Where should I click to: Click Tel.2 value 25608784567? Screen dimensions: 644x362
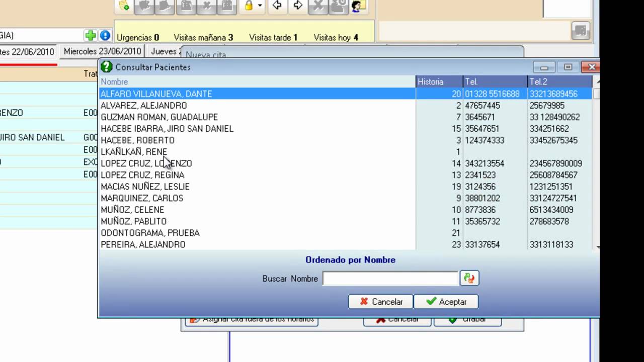(553, 175)
